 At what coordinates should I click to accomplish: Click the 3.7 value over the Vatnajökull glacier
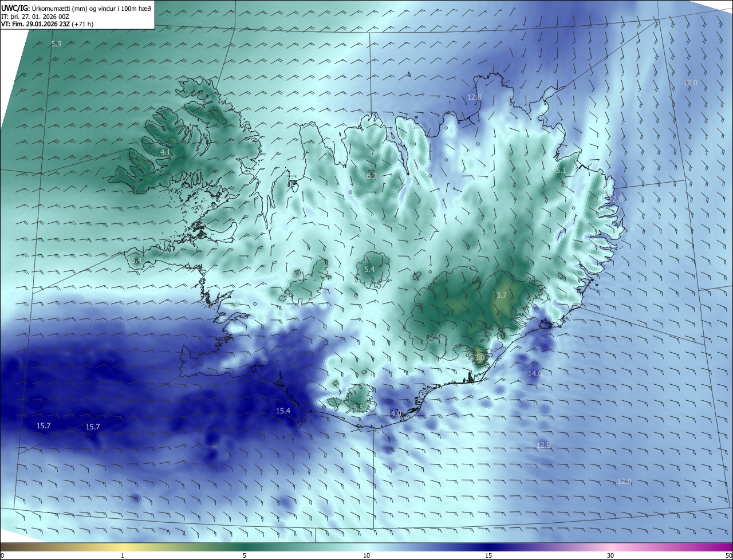[501, 295]
